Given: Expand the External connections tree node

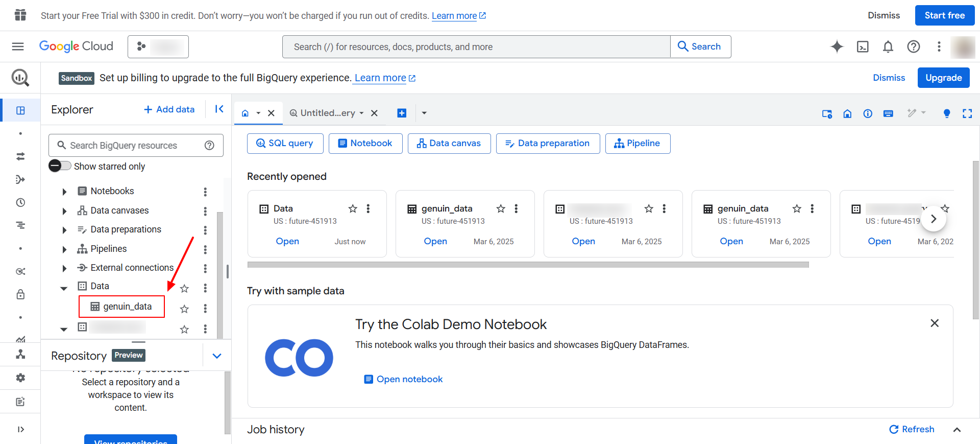Looking at the screenshot, I should [64, 268].
